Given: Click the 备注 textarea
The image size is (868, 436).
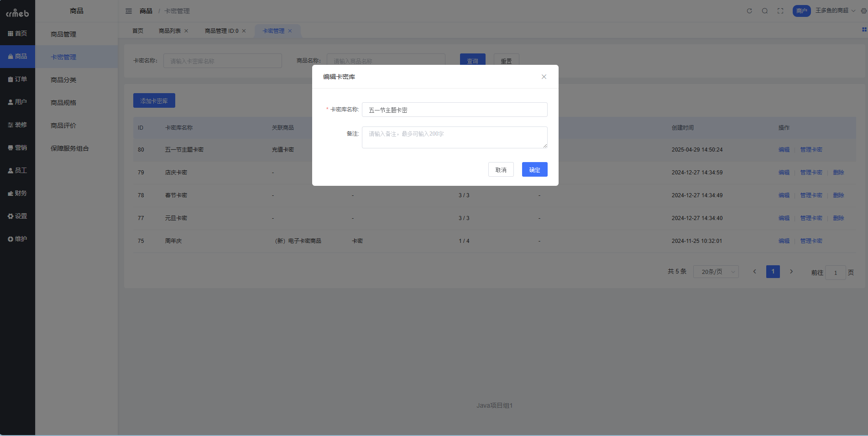Looking at the screenshot, I should 454,137.
